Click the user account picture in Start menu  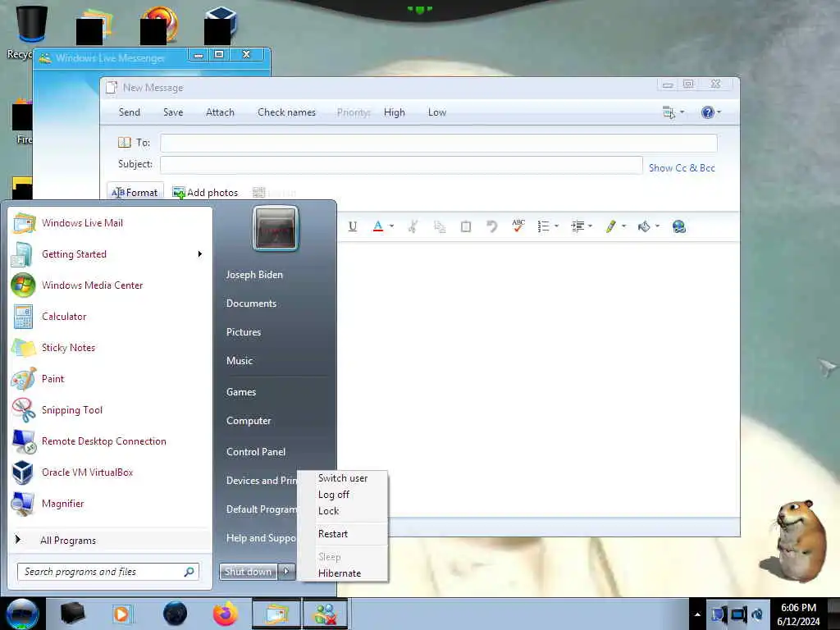click(x=276, y=229)
